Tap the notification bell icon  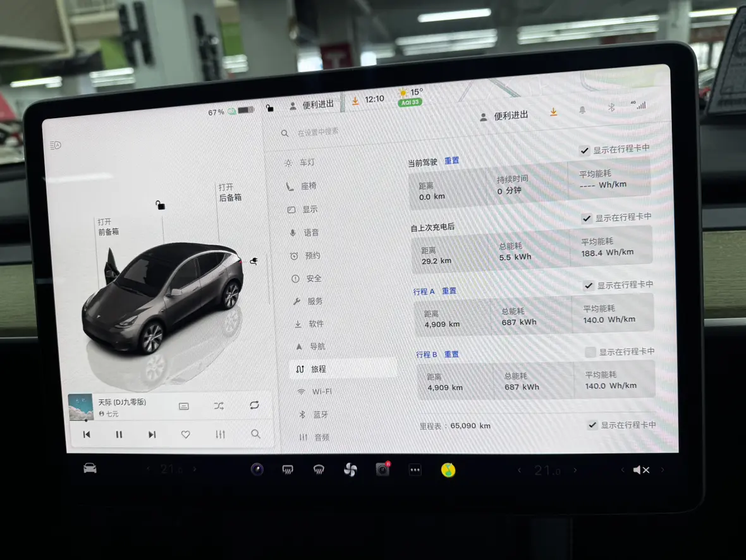tap(582, 109)
